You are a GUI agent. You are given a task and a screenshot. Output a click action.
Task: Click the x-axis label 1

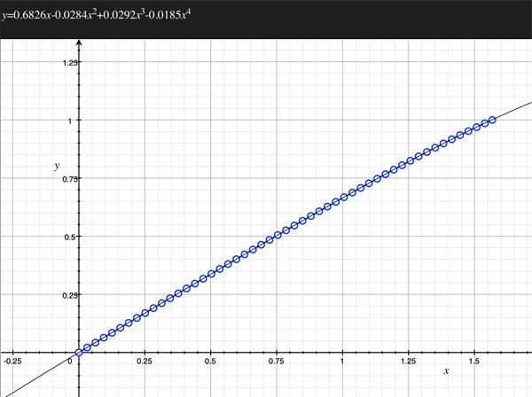coord(342,362)
